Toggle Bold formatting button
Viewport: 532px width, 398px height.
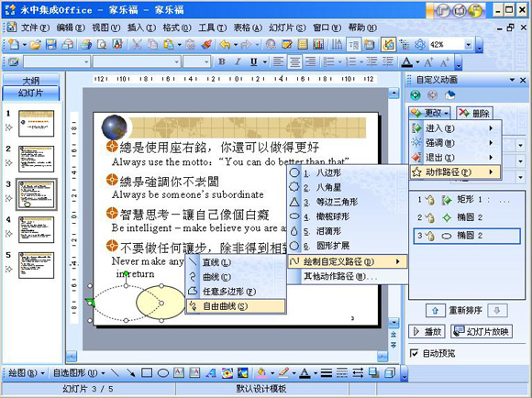click(222, 61)
